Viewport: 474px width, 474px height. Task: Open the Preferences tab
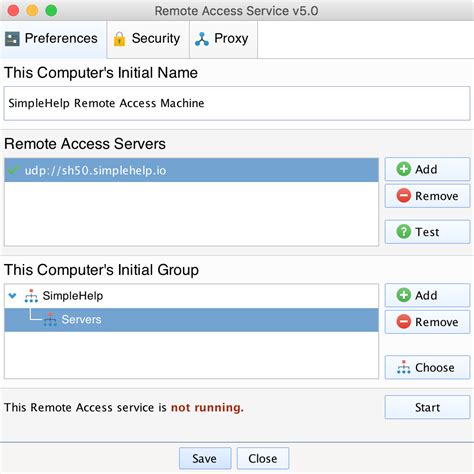(x=53, y=39)
